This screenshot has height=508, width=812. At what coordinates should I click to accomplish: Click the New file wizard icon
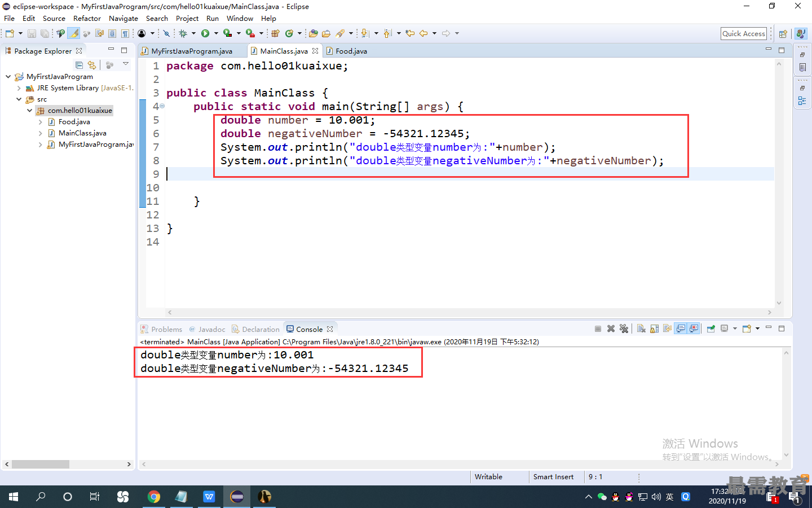[10, 33]
